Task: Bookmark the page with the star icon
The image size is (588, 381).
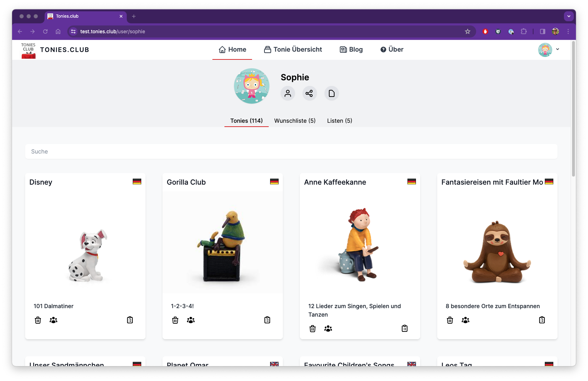Action: coord(468,31)
